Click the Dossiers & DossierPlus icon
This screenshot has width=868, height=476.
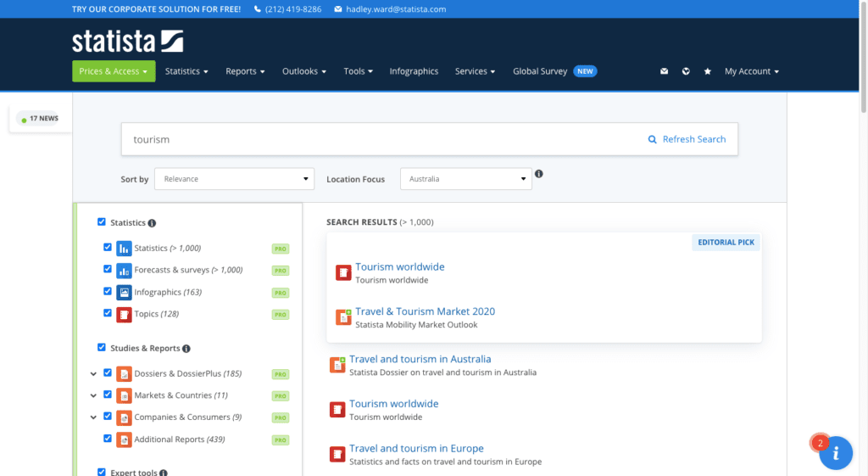[x=124, y=374]
